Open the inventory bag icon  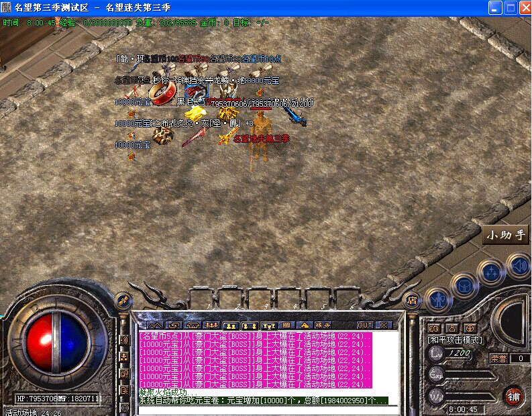[464, 287]
